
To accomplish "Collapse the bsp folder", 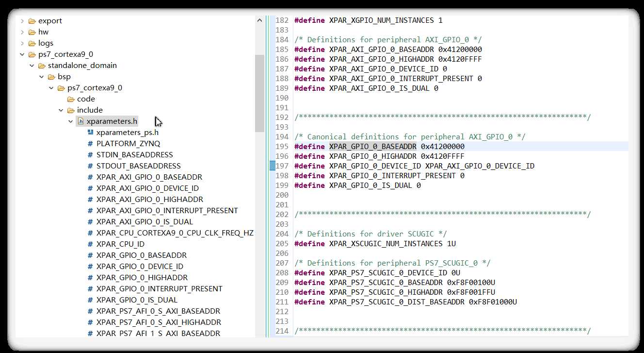I will [x=42, y=77].
